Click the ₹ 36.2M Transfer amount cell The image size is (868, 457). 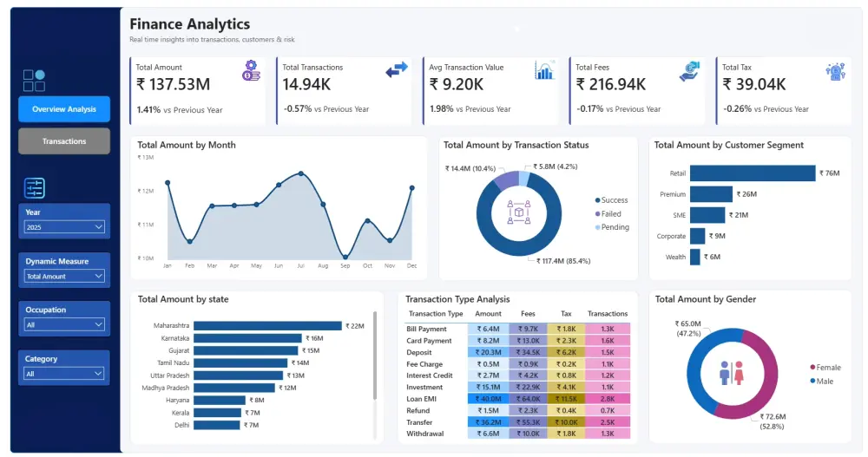(488, 422)
